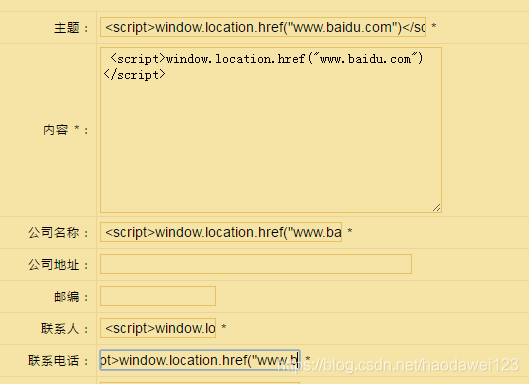The height and width of the screenshot is (384, 529).
Task: Click the 邮编 label
Action: (67, 297)
